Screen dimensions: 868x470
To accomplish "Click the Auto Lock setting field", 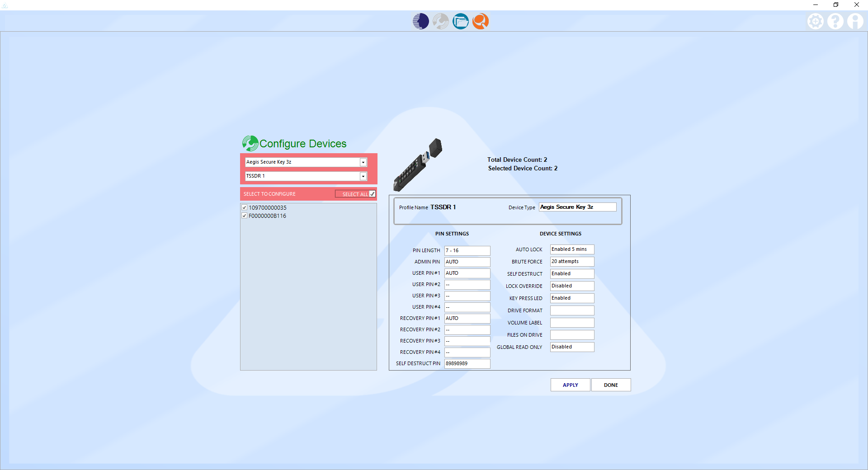I will pyautogui.click(x=572, y=249).
